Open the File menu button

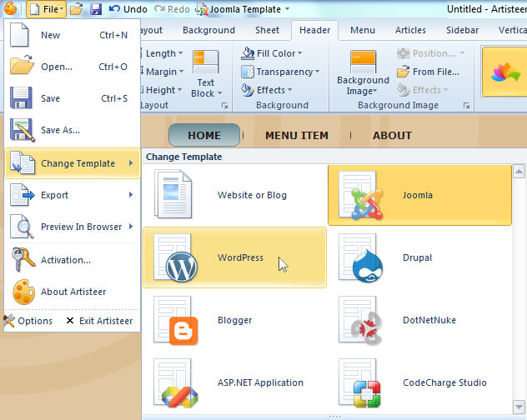tap(47, 9)
